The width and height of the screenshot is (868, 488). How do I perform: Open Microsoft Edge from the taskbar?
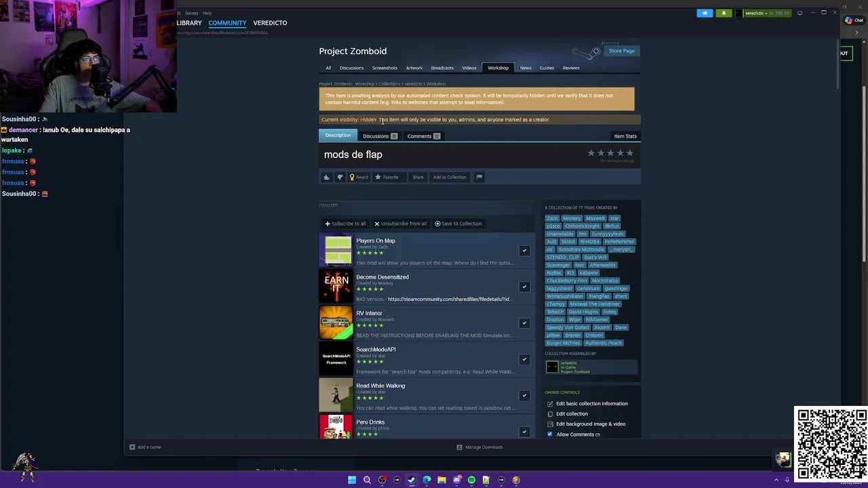click(x=427, y=480)
